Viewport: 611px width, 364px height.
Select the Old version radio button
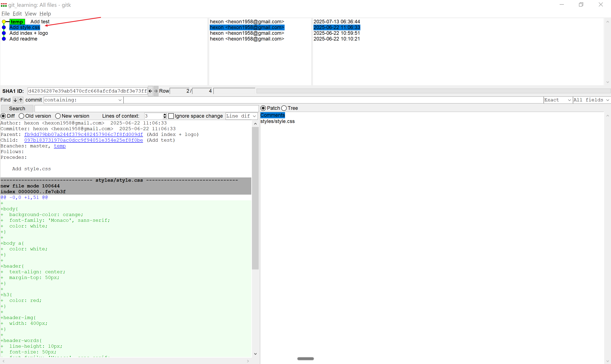click(x=22, y=116)
